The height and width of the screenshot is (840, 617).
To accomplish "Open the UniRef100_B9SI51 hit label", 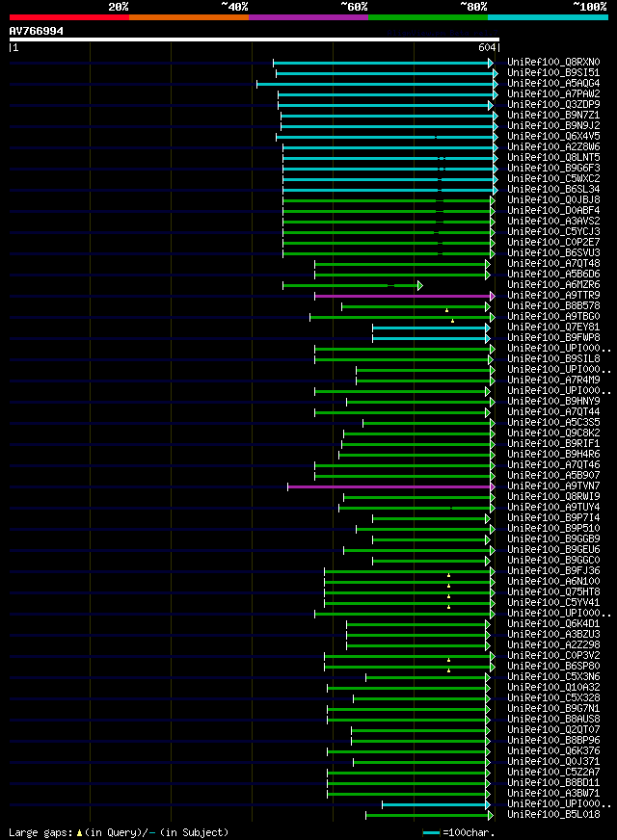I will (x=553, y=73).
